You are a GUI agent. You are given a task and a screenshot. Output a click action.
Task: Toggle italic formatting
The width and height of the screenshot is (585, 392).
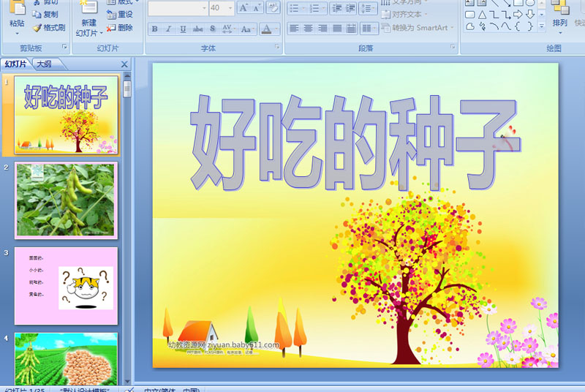tap(169, 29)
